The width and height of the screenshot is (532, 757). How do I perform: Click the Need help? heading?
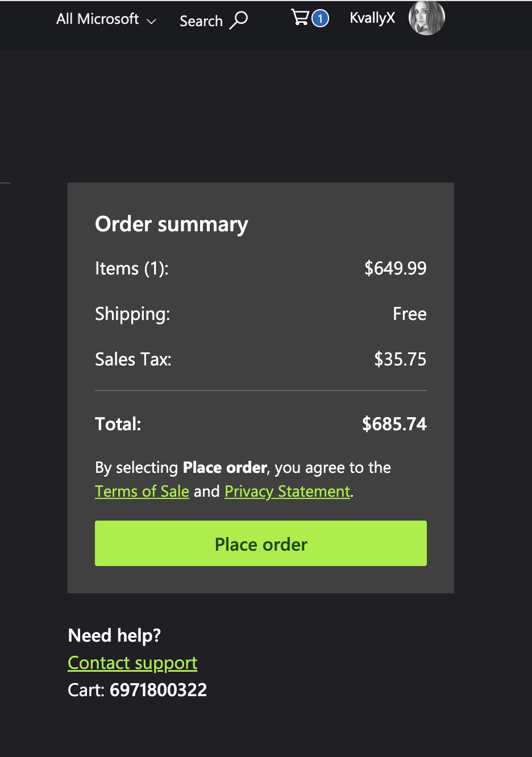coord(114,635)
